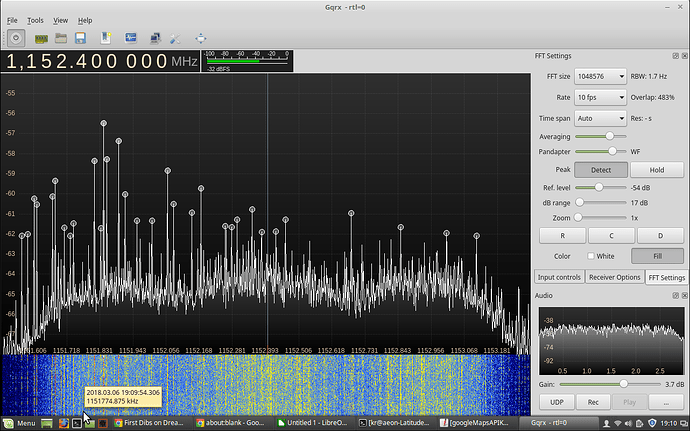Toggle fullscreen with the blue arrows icon
The width and height of the screenshot is (690, 431).
(x=201, y=39)
